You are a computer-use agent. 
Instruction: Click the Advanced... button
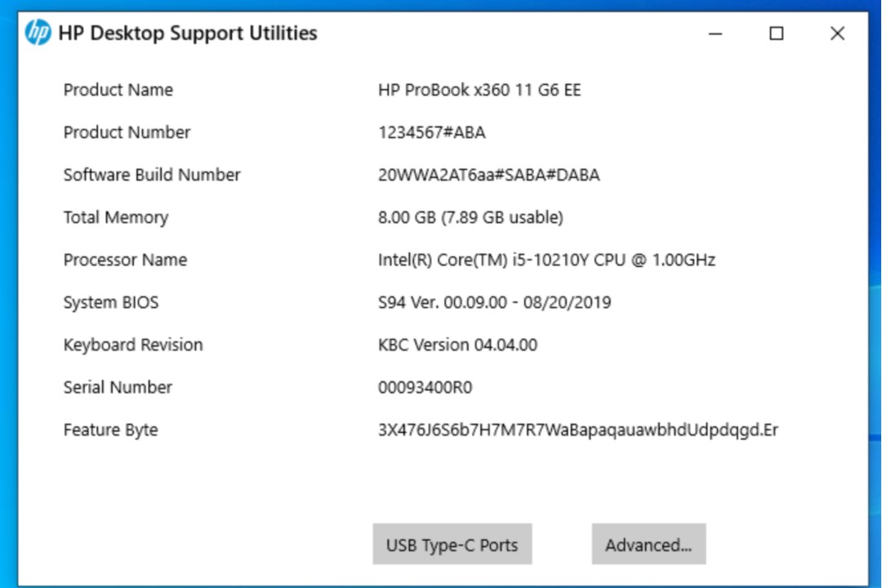(x=648, y=545)
